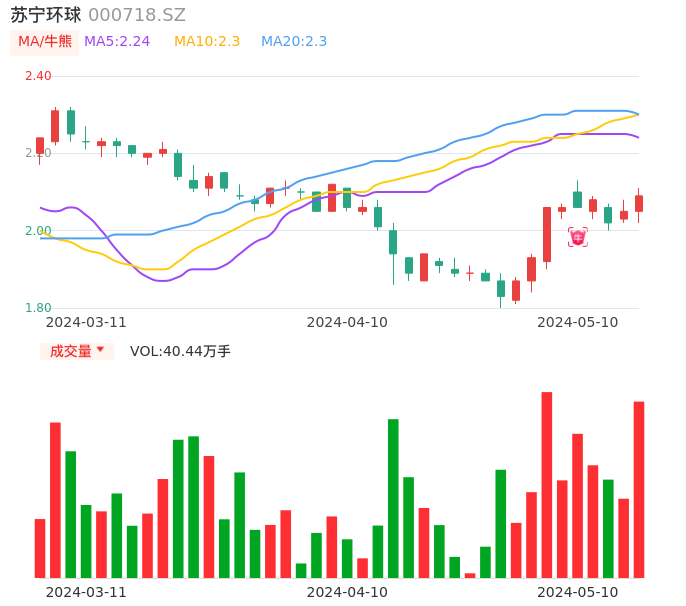Image resolution: width=686 pixels, height=606 pixels.
Task: Click the stock code 000718.SZ
Action: coord(137,15)
